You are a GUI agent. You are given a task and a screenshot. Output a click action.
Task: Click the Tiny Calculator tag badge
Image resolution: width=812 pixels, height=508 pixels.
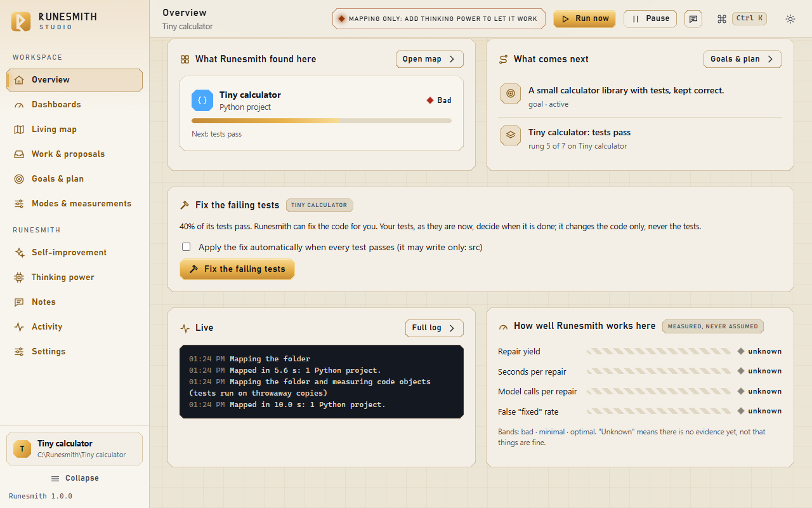tap(319, 205)
